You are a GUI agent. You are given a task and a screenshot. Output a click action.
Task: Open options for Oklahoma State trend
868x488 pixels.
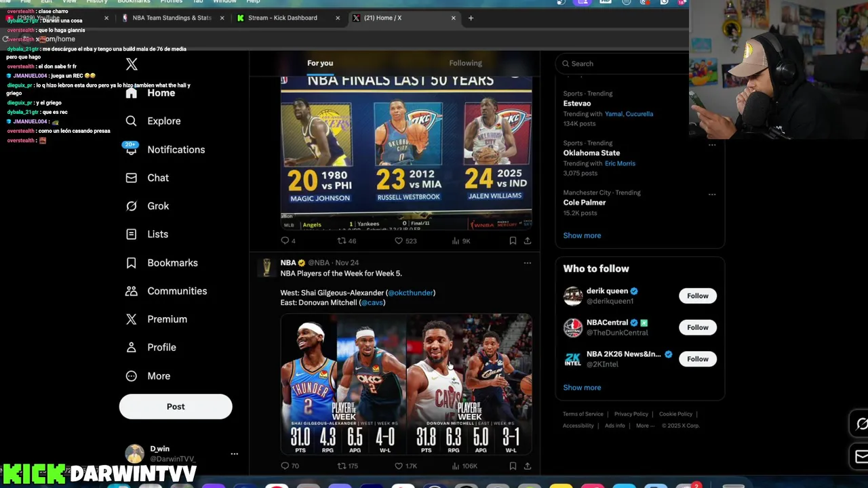coord(712,144)
